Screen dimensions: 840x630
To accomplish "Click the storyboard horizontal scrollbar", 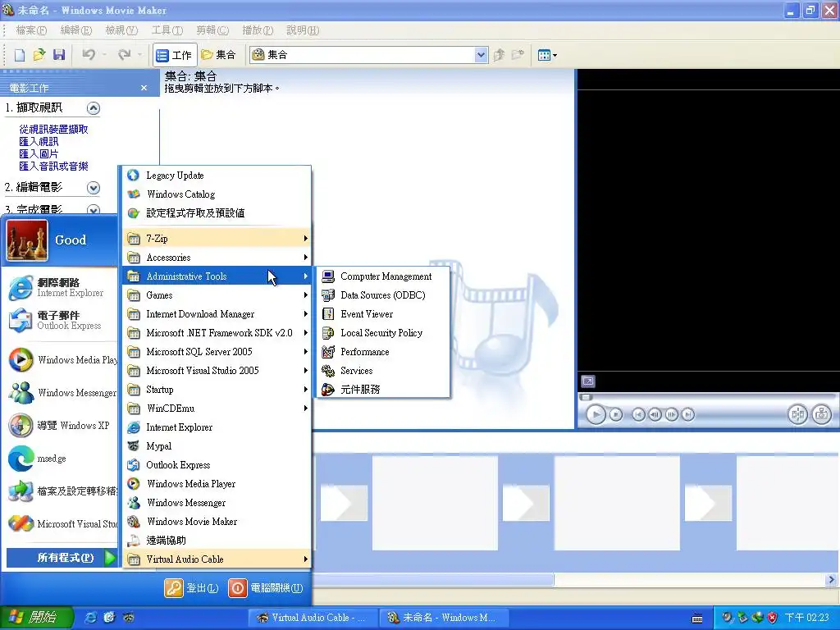I will 433,579.
